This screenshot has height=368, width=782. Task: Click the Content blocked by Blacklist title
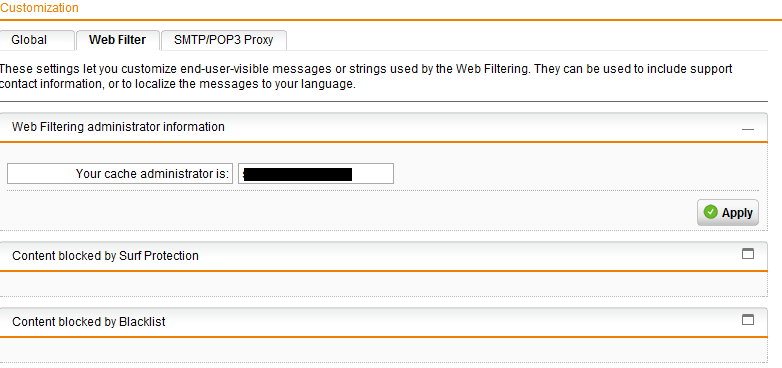(x=89, y=322)
